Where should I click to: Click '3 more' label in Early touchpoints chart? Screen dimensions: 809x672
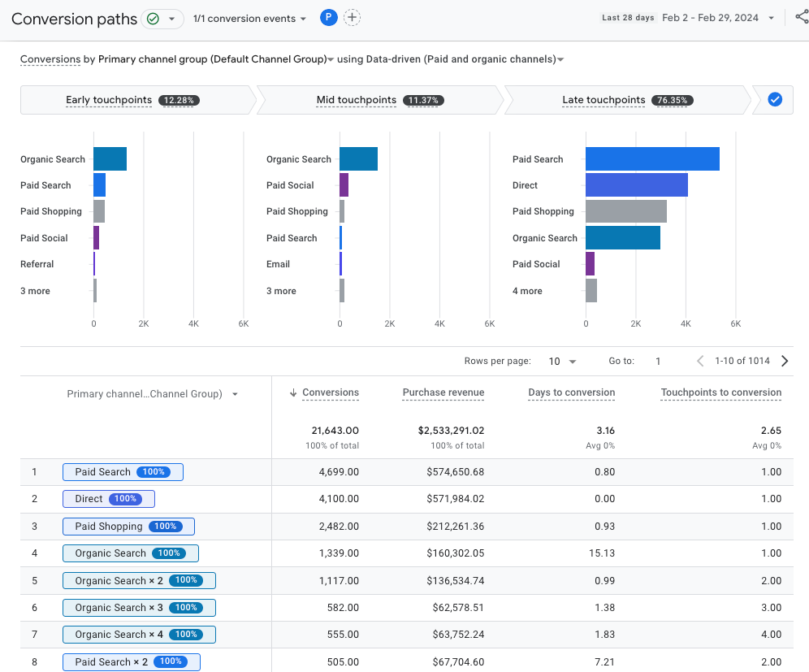tap(35, 291)
